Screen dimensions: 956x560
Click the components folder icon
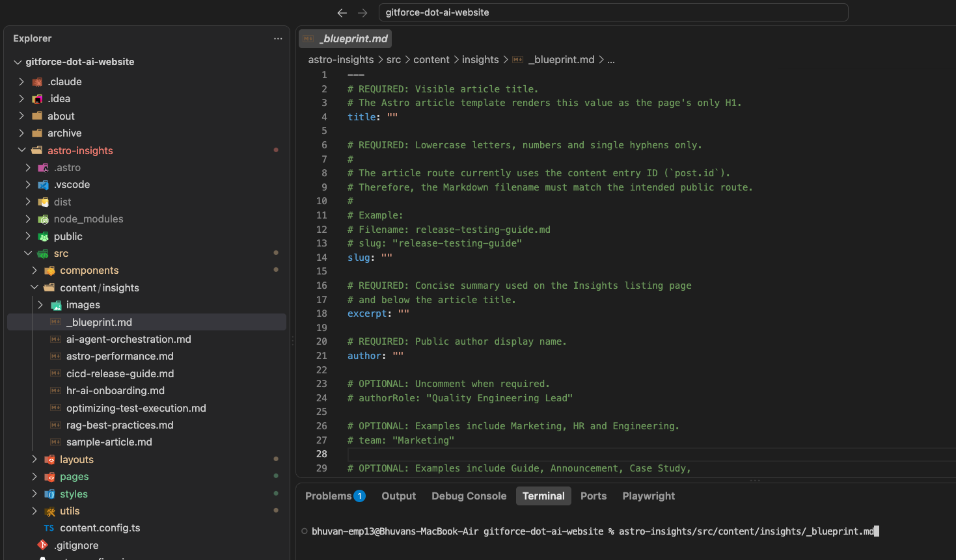coord(49,271)
